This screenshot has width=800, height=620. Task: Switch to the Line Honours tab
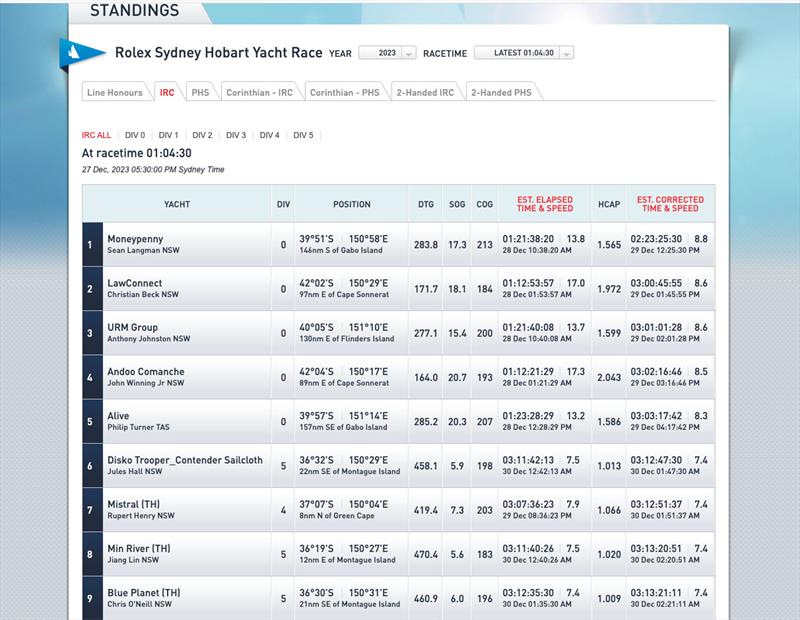pos(115,92)
